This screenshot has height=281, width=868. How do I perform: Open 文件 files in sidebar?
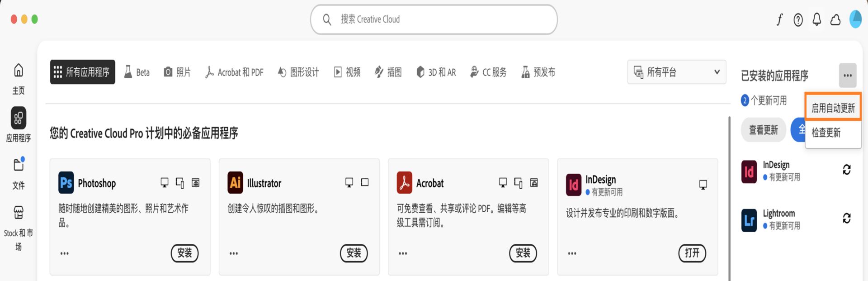tap(19, 173)
